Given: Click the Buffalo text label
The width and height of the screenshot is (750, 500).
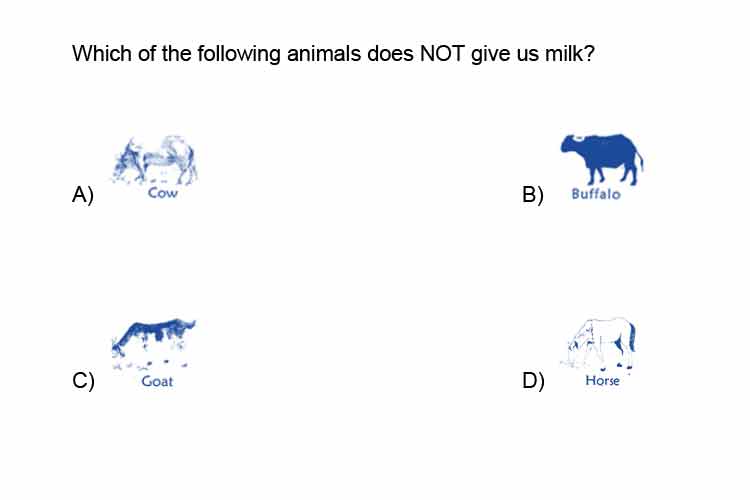Looking at the screenshot, I should tap(596, 194).
